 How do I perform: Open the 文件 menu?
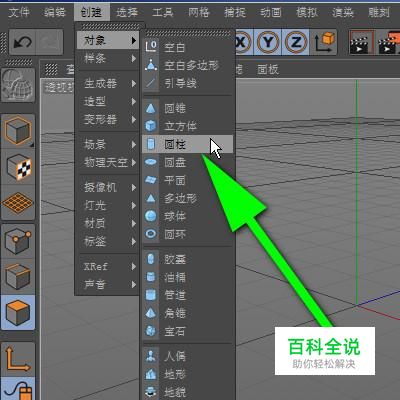click(19, 13)
